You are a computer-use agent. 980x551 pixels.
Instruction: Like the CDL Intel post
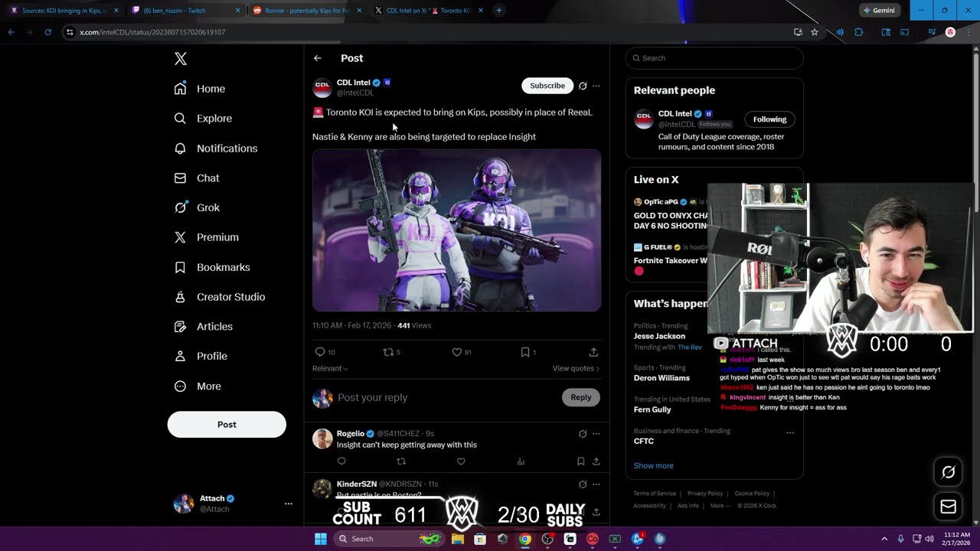(456, 352)
